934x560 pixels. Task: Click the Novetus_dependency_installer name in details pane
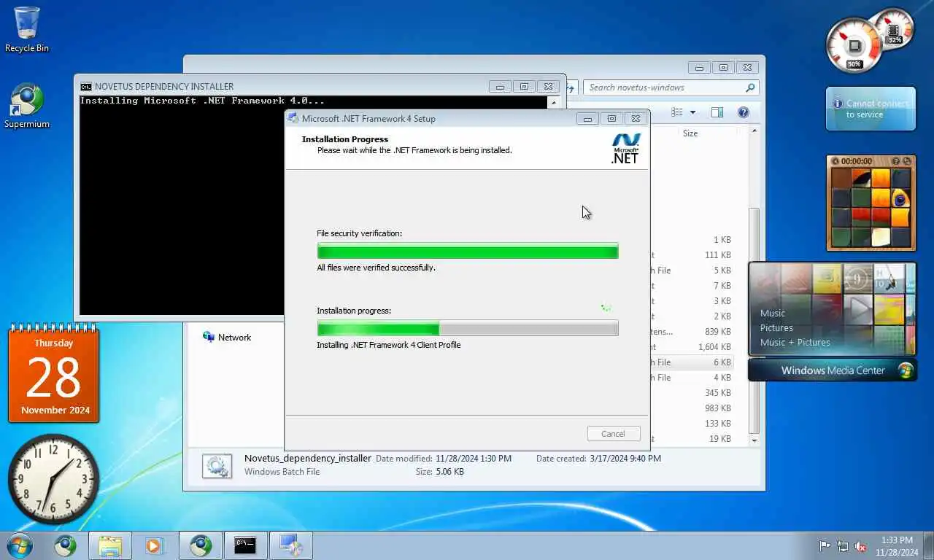pos(307,459)
